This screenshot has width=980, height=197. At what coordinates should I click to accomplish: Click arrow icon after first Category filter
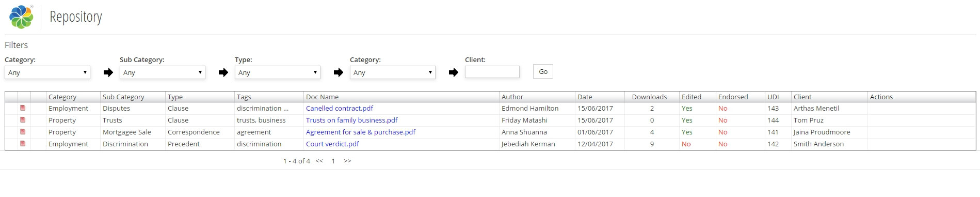click(108, 72)
